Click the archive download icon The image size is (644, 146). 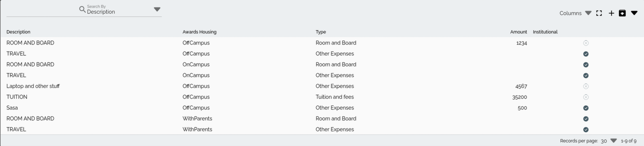[622, 13]
